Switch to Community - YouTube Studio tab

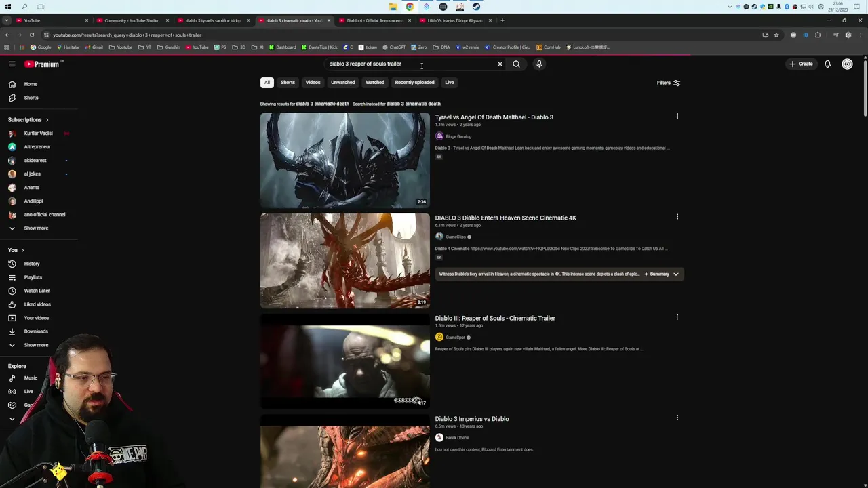[131, 20]
